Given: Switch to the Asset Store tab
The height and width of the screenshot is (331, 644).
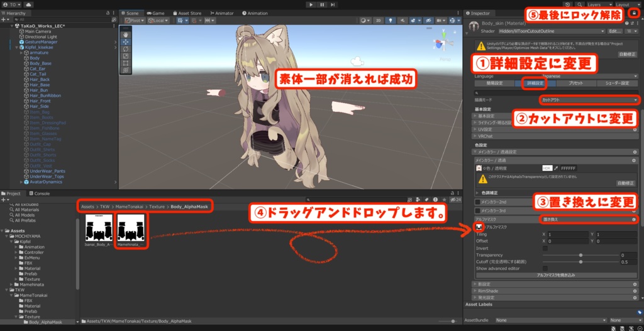Looking at the screenshot, I should pyautogui.click(x=187, y=13).
